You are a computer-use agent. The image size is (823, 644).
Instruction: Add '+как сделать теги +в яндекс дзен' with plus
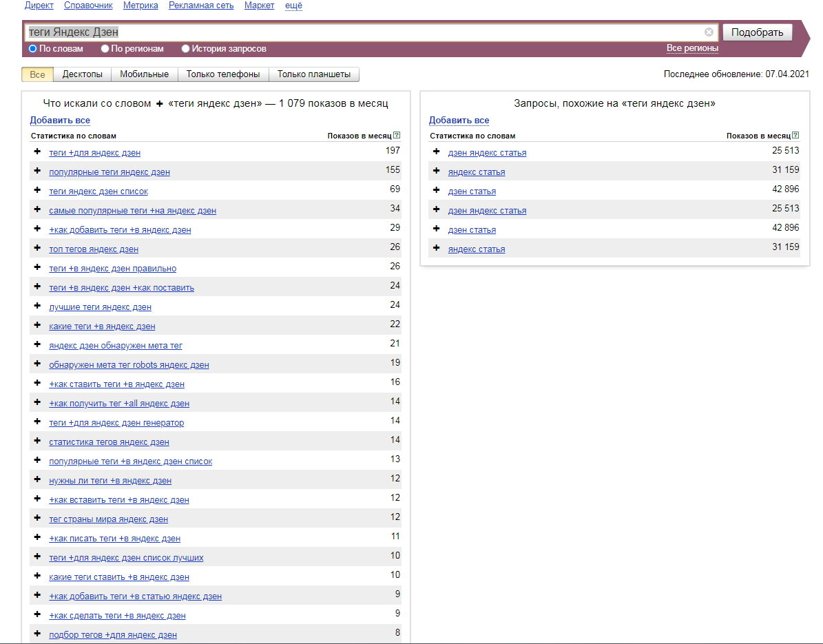(37, 614)
